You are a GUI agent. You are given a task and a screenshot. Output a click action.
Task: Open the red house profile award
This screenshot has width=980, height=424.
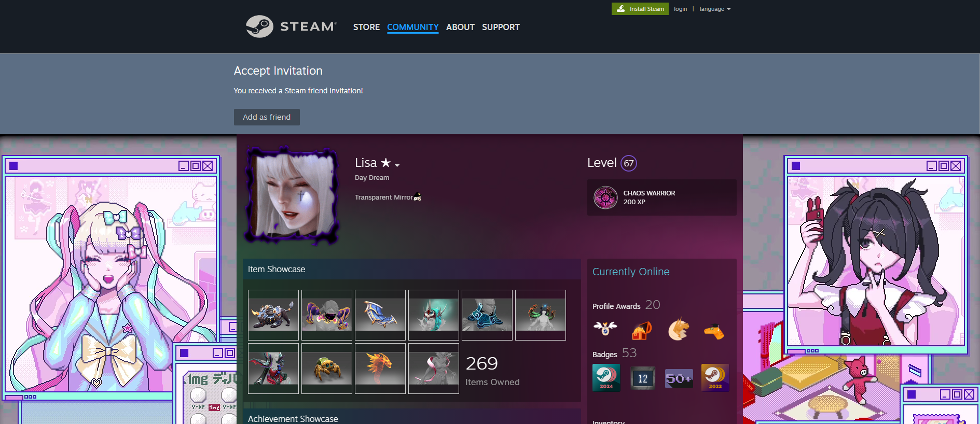[642, 329]
